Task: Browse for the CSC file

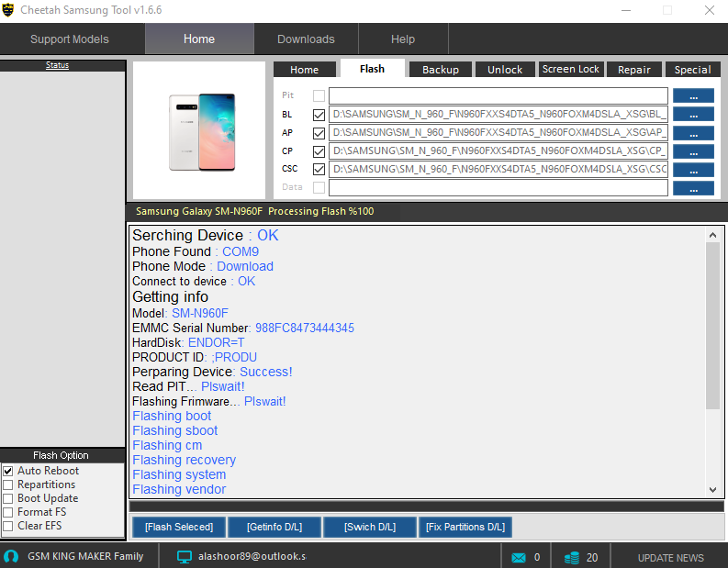Action: 694,170
